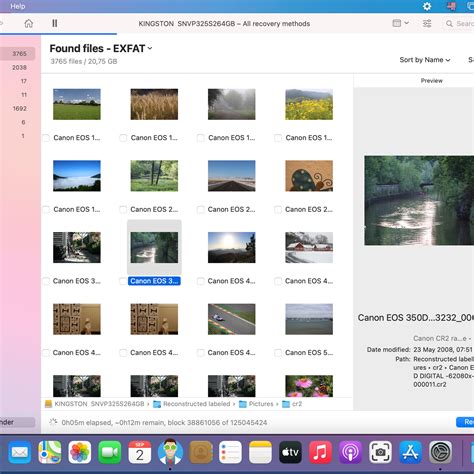Open KINGSTON SNVP325S264GB in breadcrumb
The height and width of the screenshot is (474, 474).
(x=95, y=404)
